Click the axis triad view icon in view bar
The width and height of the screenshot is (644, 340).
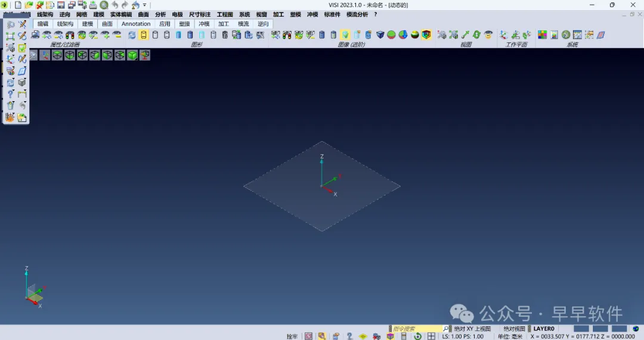point(45,55)
